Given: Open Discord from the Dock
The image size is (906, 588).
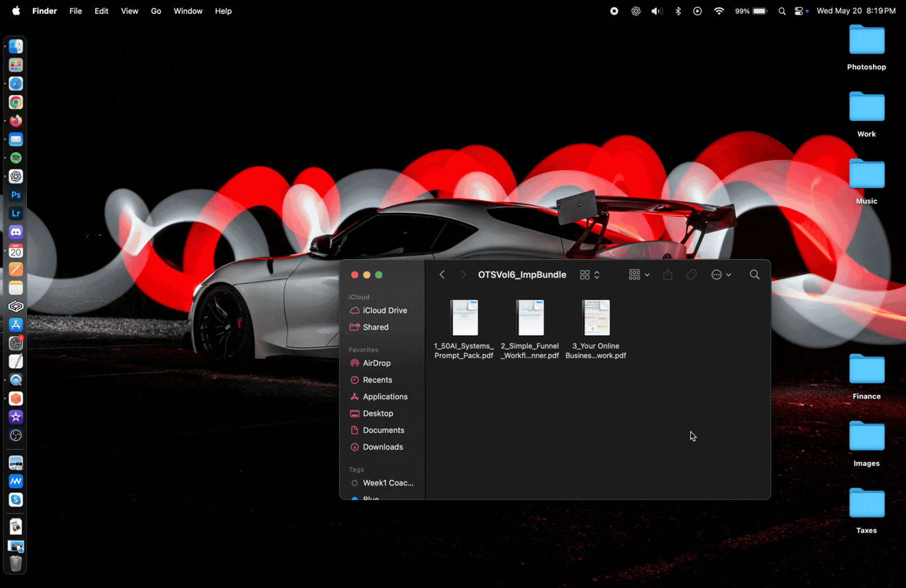Looking at the screenshot, I should (16, 232).
